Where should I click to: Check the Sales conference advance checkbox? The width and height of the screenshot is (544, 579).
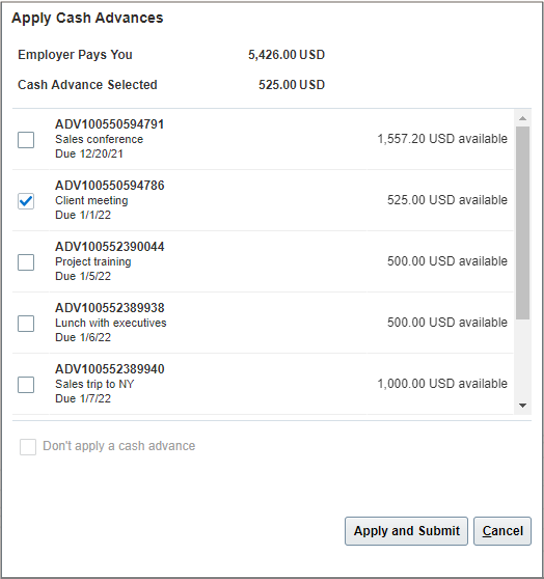coord(26,140)
